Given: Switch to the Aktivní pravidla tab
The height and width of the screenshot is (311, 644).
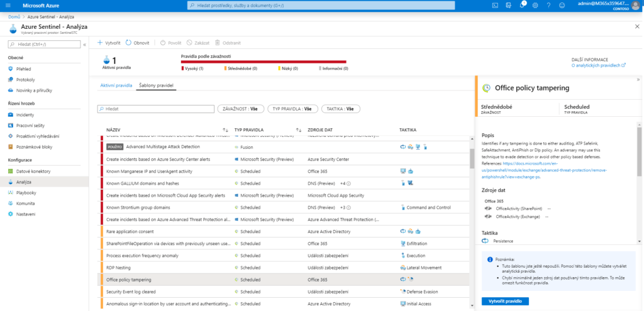Looking at the screenshot, I should pos(116,85).
